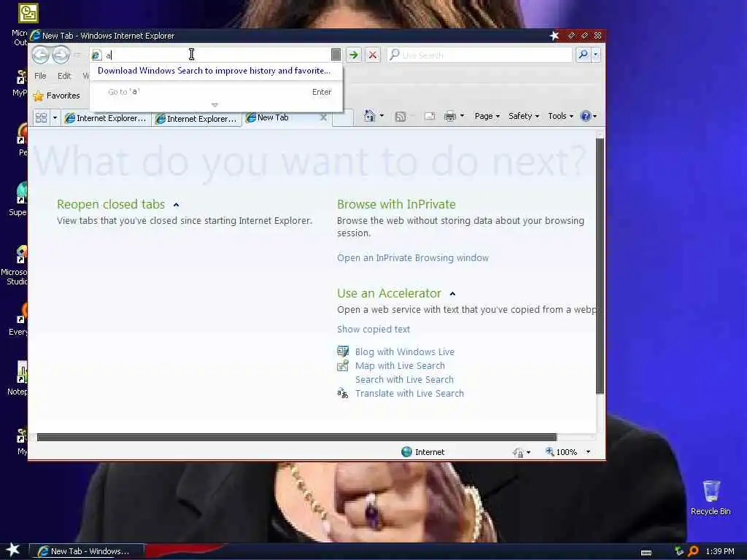The width and height of the screenshot is (747, 560).
Task: Click the green Go arrow button
Action: (354, 55)
